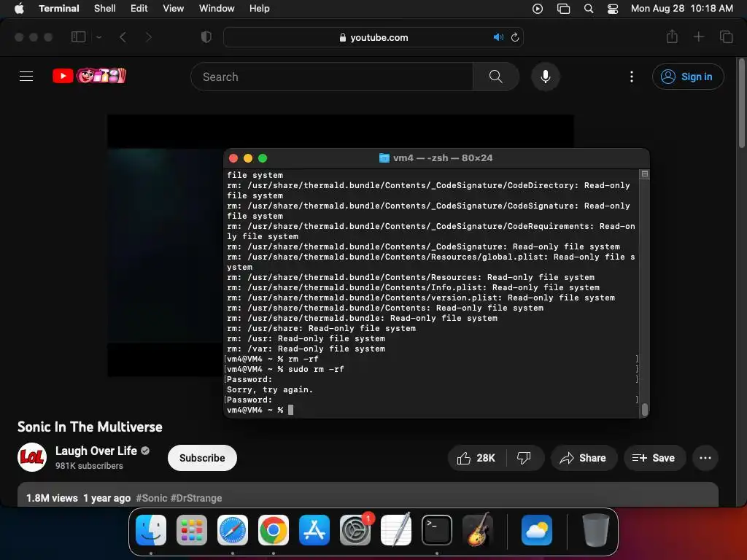The width and height of the screenshot is (747, 560).
Task: Click the Sign in button
Action: (688, 77)
